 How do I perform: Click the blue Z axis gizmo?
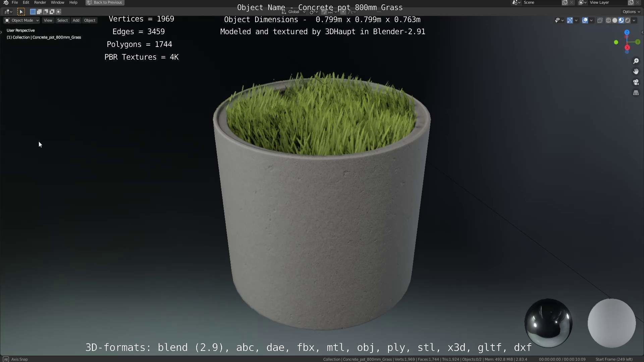627,32
